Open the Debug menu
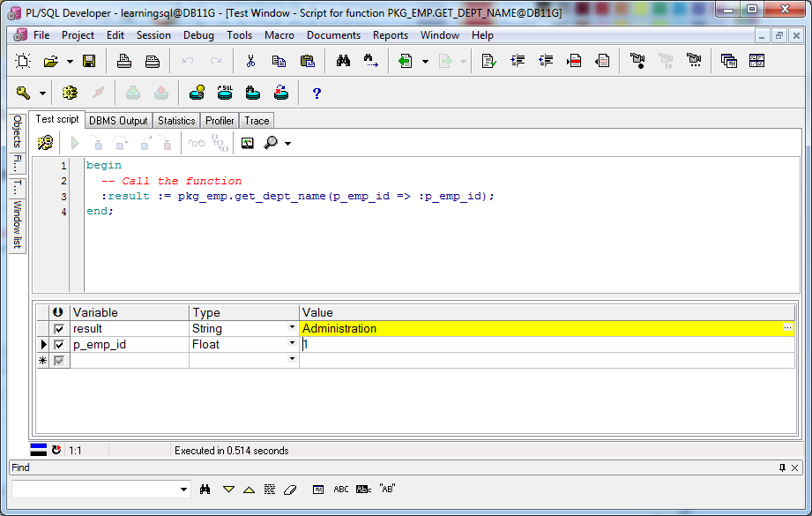The height and width of the screenshot is (516, 812). (x=198, y=35)
